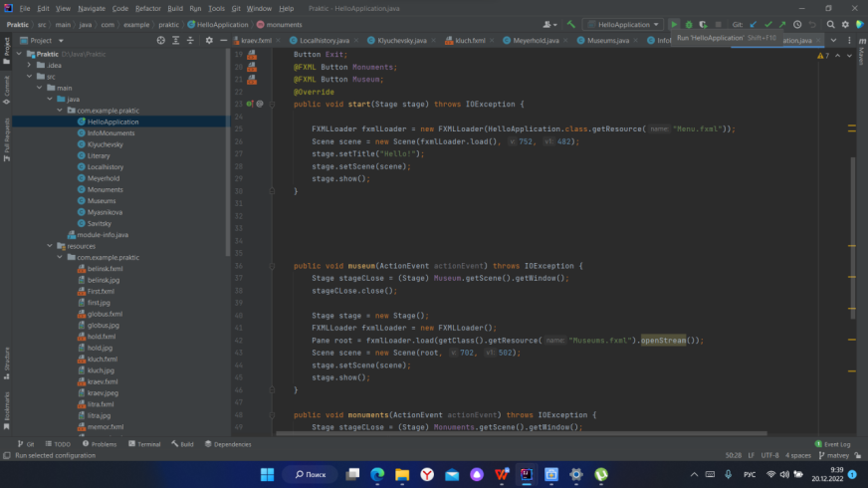Click the Project tree vertical scrollbar
Screen dimensions: 868x489
point(227,152)
